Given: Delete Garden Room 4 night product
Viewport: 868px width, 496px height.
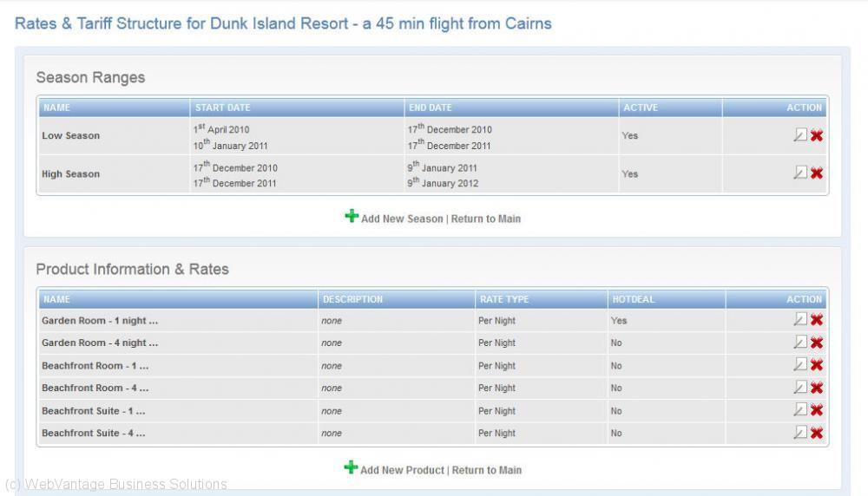Looking at the screenshot, I should click(817, 343).
